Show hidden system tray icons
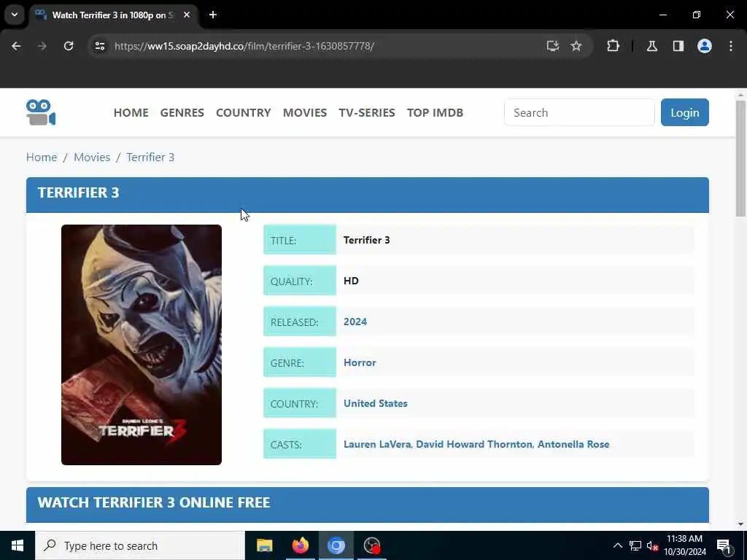The image size is (747, 560). point(617,545)
